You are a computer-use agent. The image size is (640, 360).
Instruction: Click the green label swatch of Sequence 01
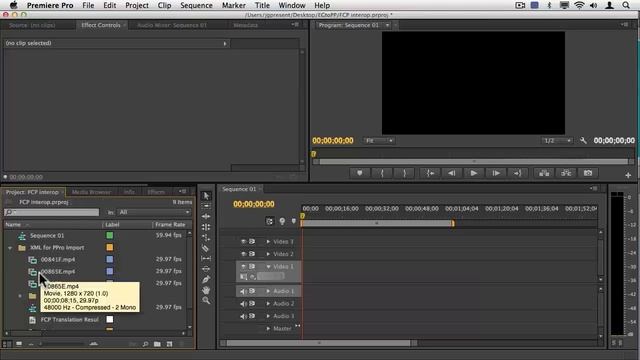[110, 236]
